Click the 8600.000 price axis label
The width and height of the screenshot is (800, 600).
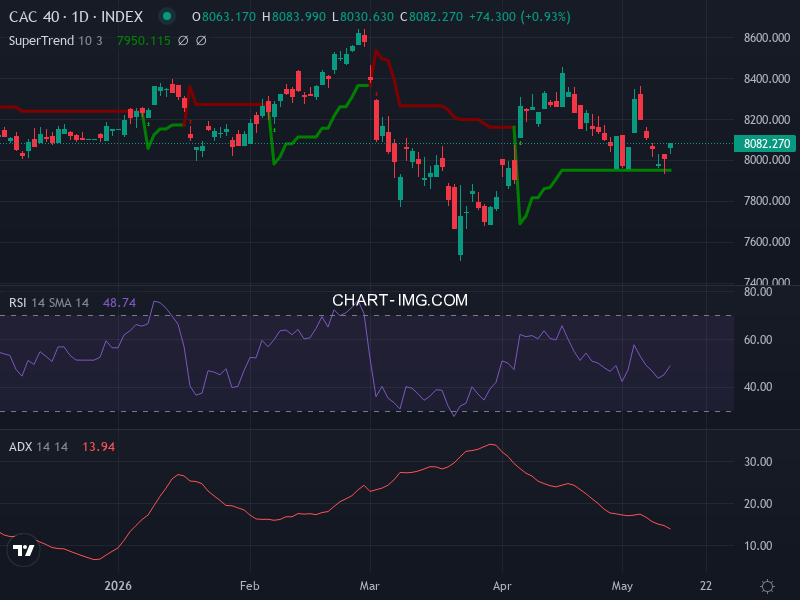pyautogui.click(x=766, y=38)
